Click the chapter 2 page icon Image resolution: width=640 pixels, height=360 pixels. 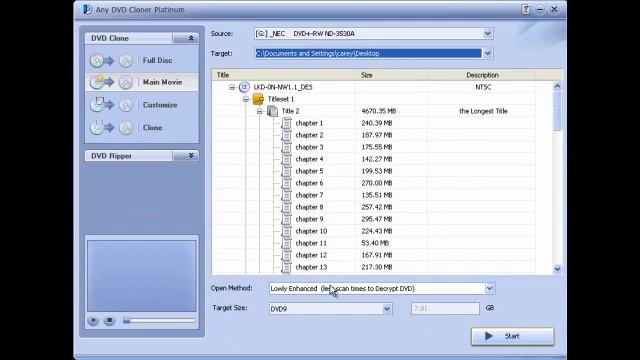[x=287, y=135]
